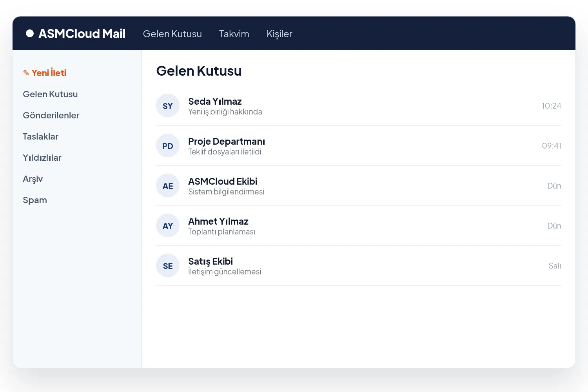Go to Kişiler in top navigation
The image size is (588, 392).
279,34
